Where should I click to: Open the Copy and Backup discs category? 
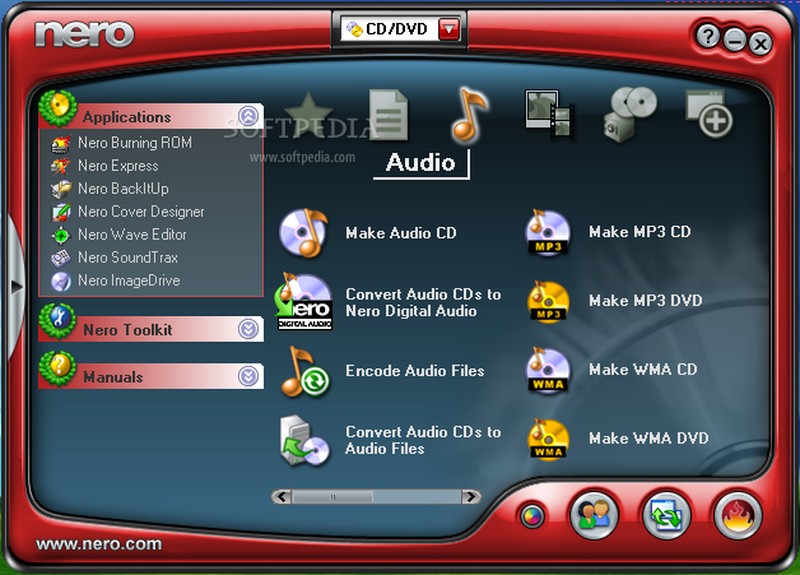pos(630,113)
